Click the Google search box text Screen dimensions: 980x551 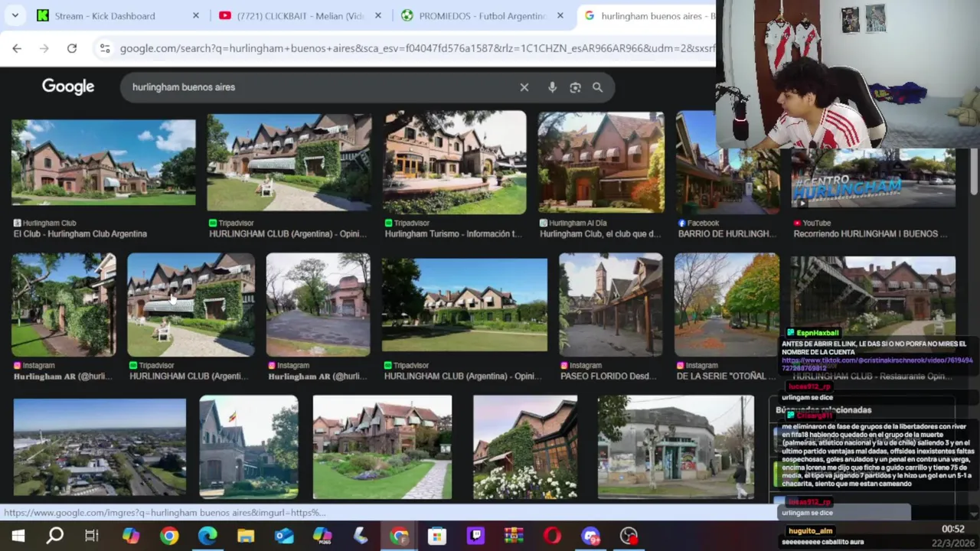point(184,87)
